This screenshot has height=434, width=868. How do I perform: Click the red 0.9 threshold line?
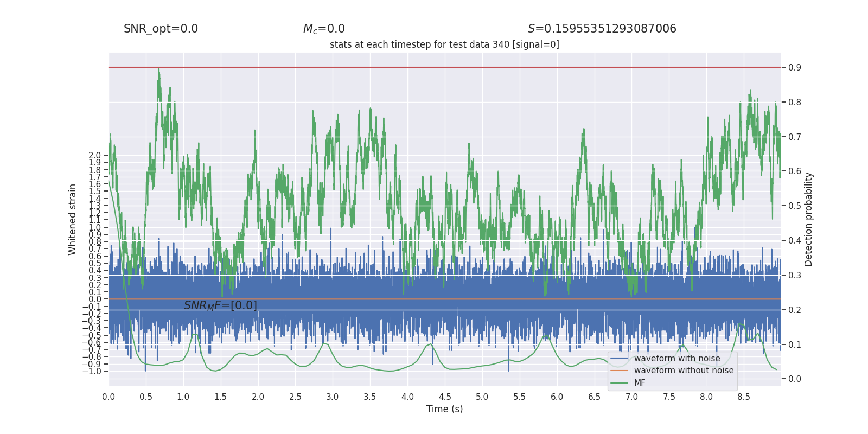445,67
